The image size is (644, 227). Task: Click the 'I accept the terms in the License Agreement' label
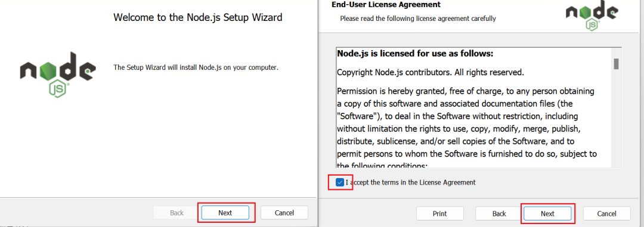(410, 182)
